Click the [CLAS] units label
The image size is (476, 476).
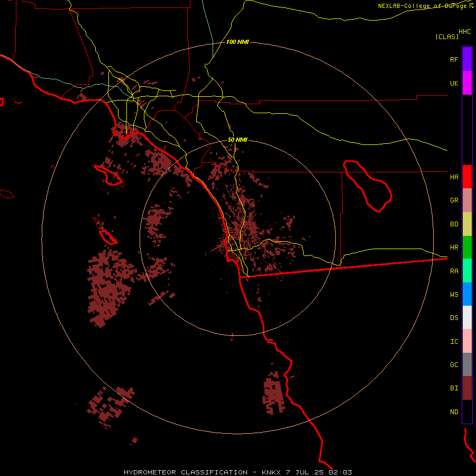447,36
